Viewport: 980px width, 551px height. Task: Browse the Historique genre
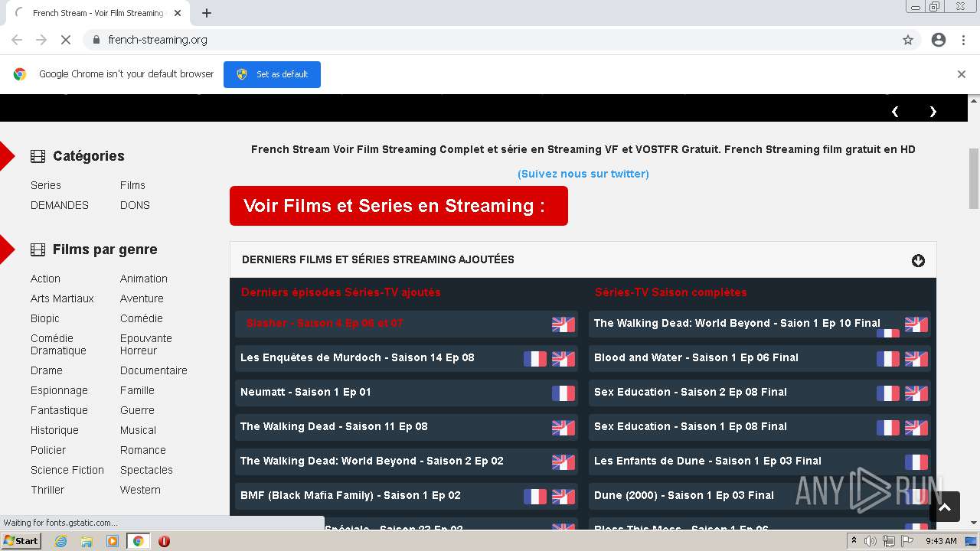pos(54,430)
